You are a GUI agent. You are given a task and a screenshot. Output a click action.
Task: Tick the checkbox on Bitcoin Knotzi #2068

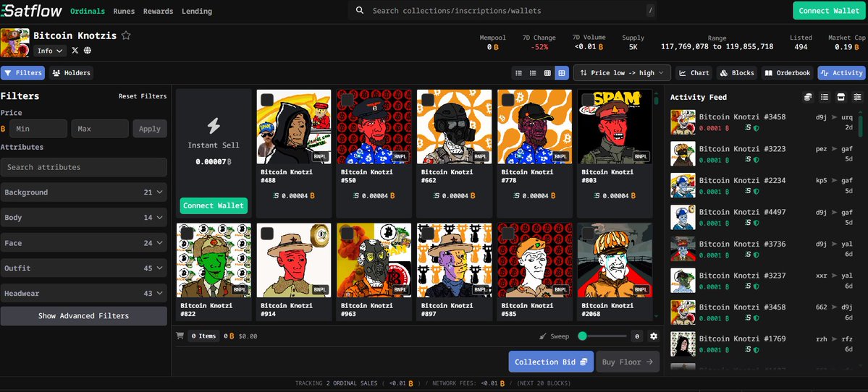[x=588, y=234]
